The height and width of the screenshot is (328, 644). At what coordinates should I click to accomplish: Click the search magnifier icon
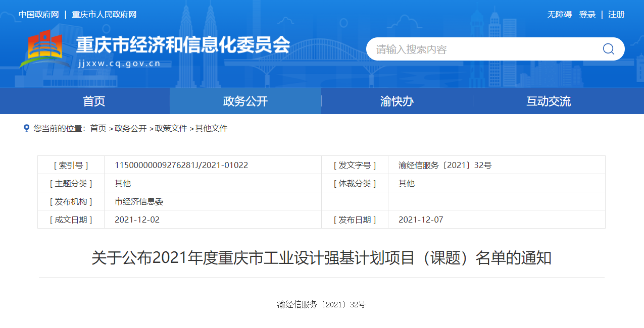coord(608,49)
